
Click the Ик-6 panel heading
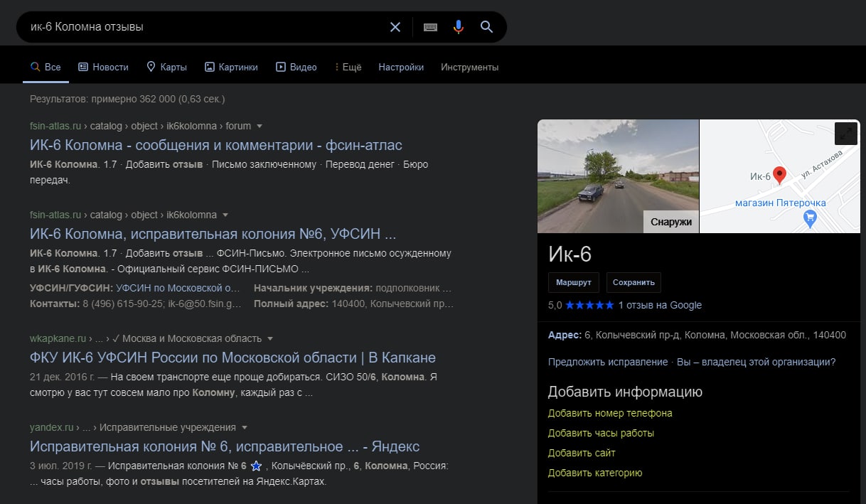click(570, 254)
